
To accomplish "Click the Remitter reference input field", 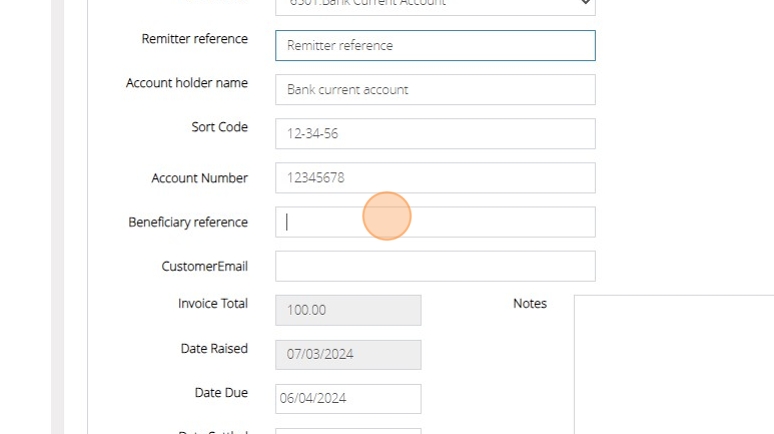I will click(435, 46).
